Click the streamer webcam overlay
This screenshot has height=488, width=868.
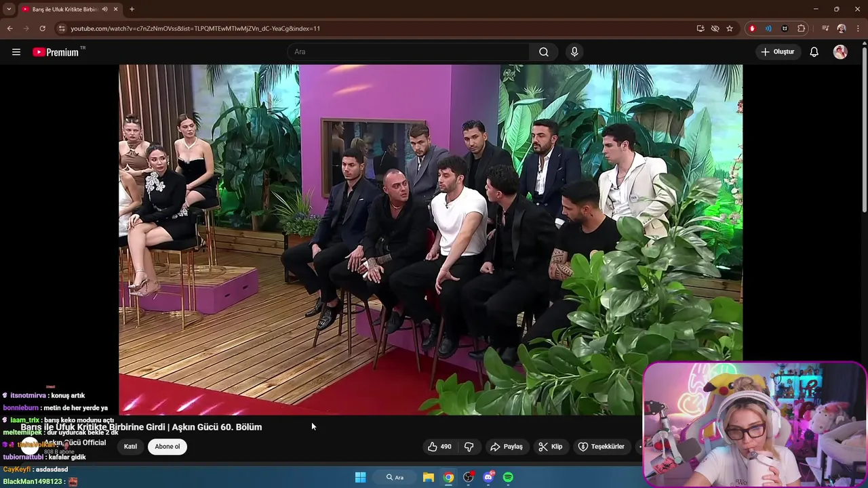click(x=754, y=424)
